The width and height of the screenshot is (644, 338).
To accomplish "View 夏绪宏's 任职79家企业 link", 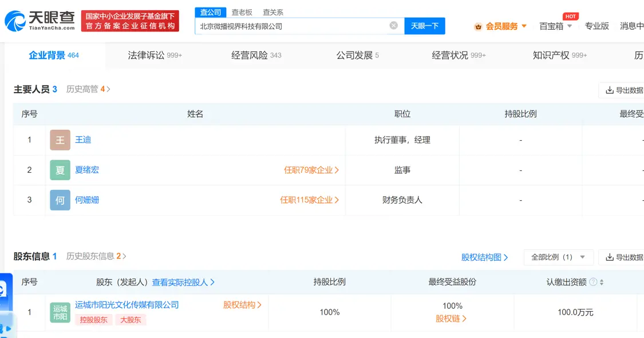I will pyautogui.click(x=311, y=170).
